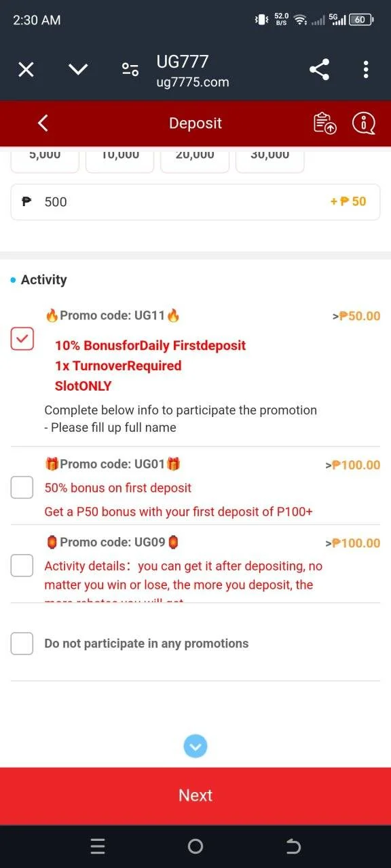Open Android recent apps button
The height and width of the screenshot is (868, 391).
tap(98, 846)
